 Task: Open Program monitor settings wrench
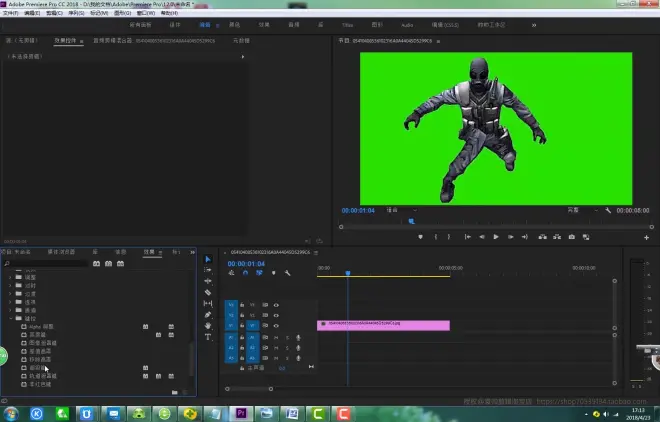pyautogui.click(x=608, y=210)
